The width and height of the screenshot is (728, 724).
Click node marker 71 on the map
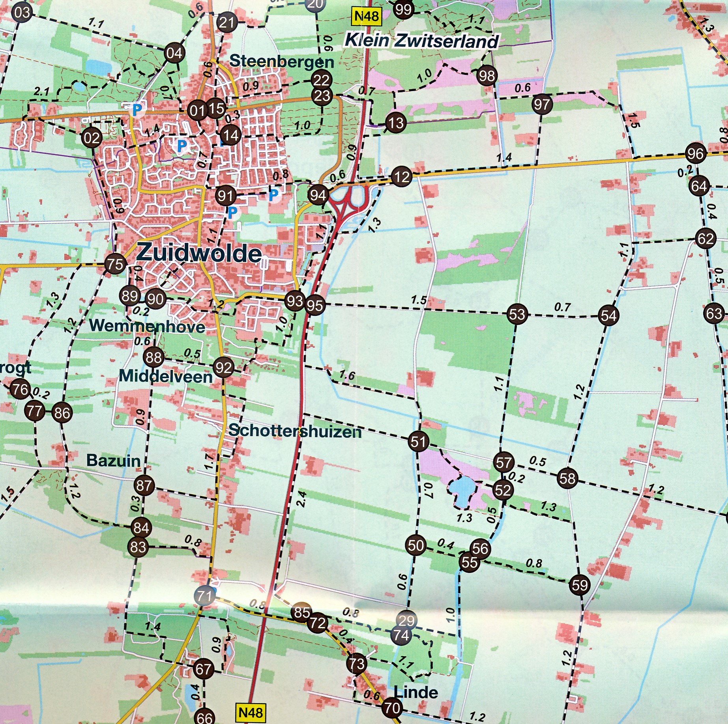pos(204,595)
